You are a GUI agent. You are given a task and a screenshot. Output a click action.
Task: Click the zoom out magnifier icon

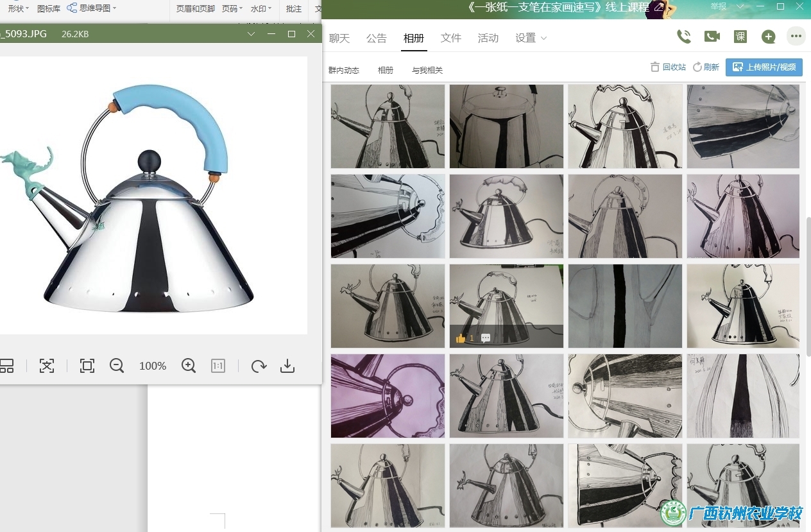point(117,366)
